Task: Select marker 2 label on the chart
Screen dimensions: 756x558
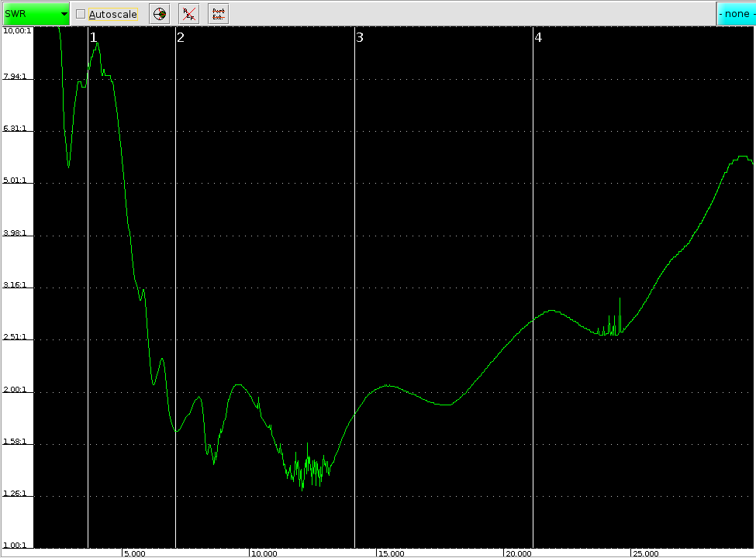Action: pos(181,37)
